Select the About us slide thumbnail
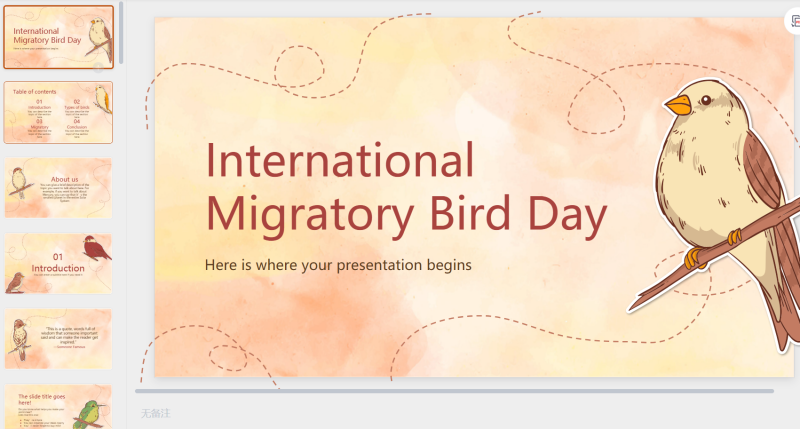Screen dimensions: 800x429 click(x=59, y=188)
